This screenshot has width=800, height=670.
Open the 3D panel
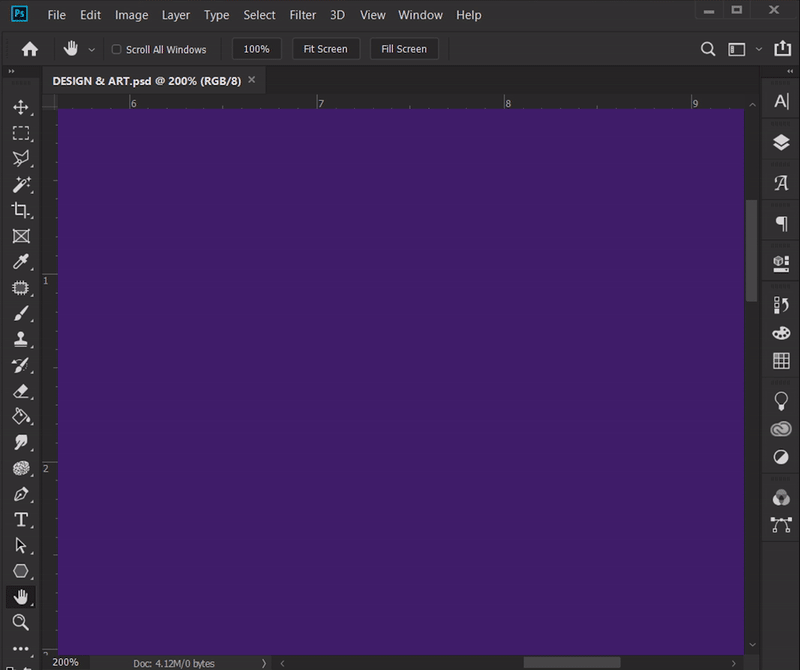tap(781, 264)
